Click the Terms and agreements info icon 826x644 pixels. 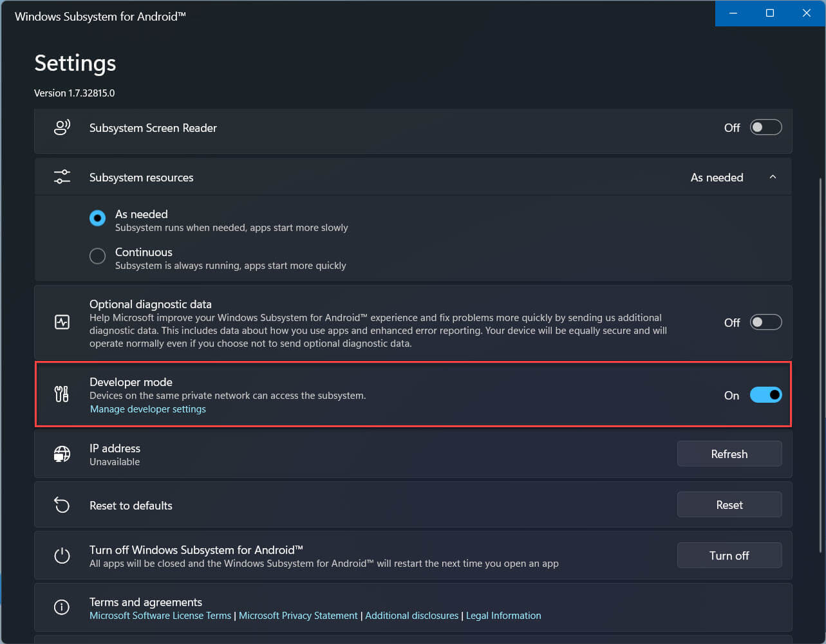pos(62,607)
